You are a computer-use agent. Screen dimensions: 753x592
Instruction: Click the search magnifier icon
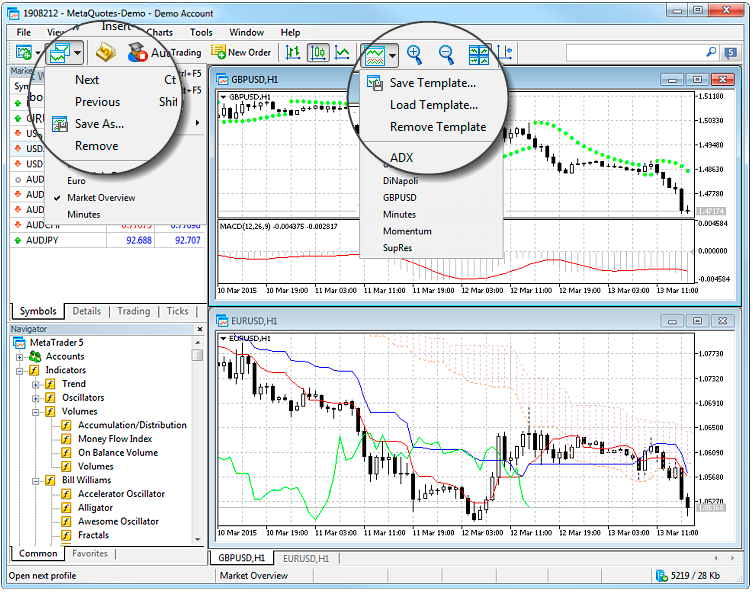(x=711, y=52)
